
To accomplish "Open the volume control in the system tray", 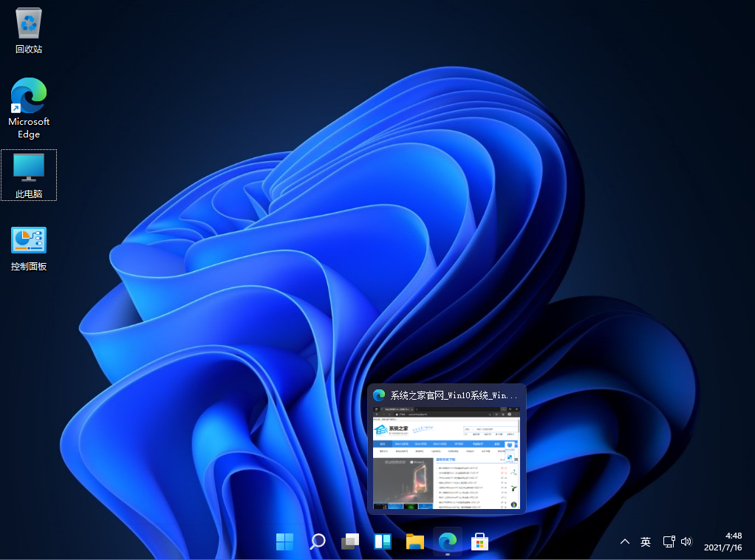I will coord(686,542).
